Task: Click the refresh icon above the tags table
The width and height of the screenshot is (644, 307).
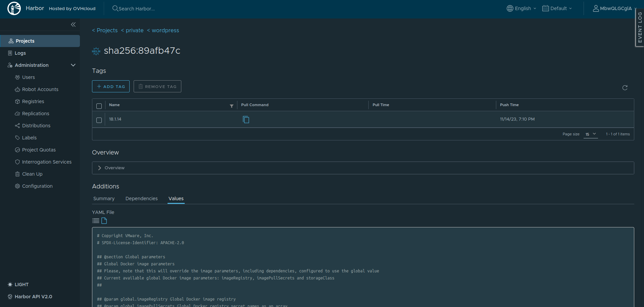Action: pos(625,88)
